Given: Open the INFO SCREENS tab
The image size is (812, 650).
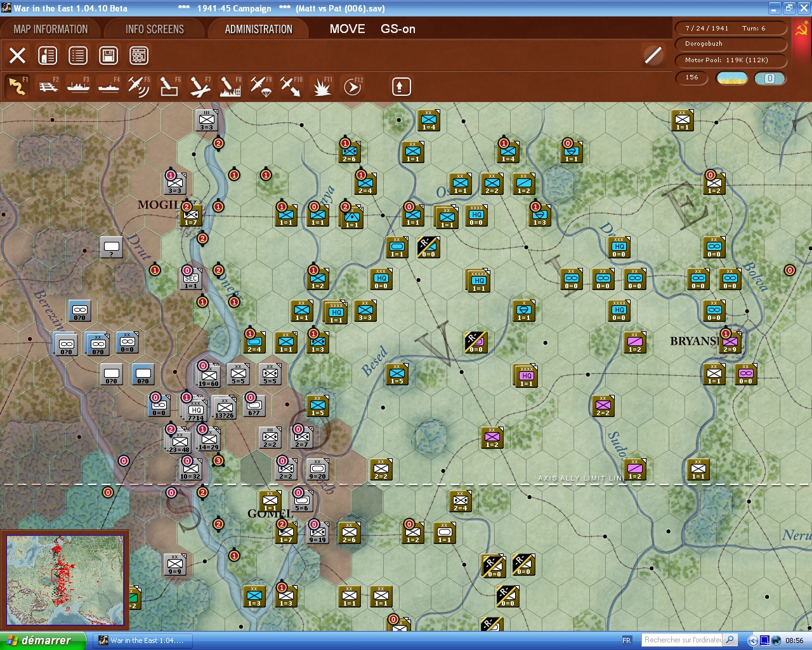Looking at the screenshot, I should click(x=154, y=29).
